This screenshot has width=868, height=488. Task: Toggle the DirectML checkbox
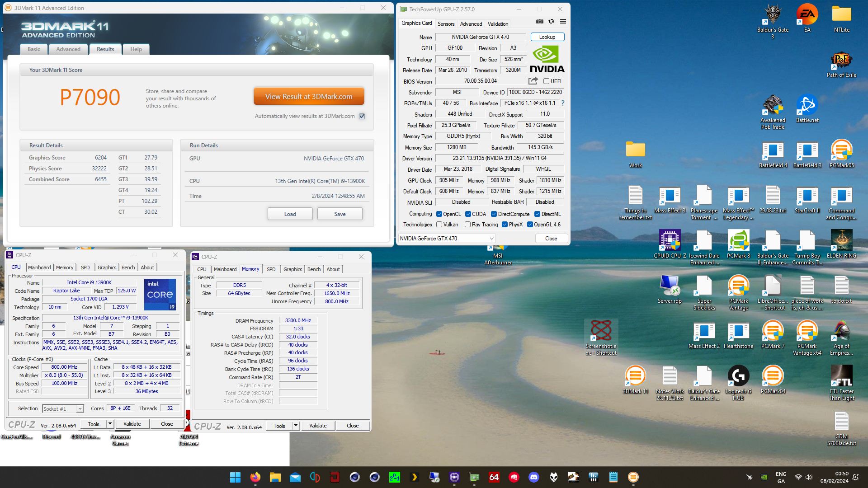[537, 214]
